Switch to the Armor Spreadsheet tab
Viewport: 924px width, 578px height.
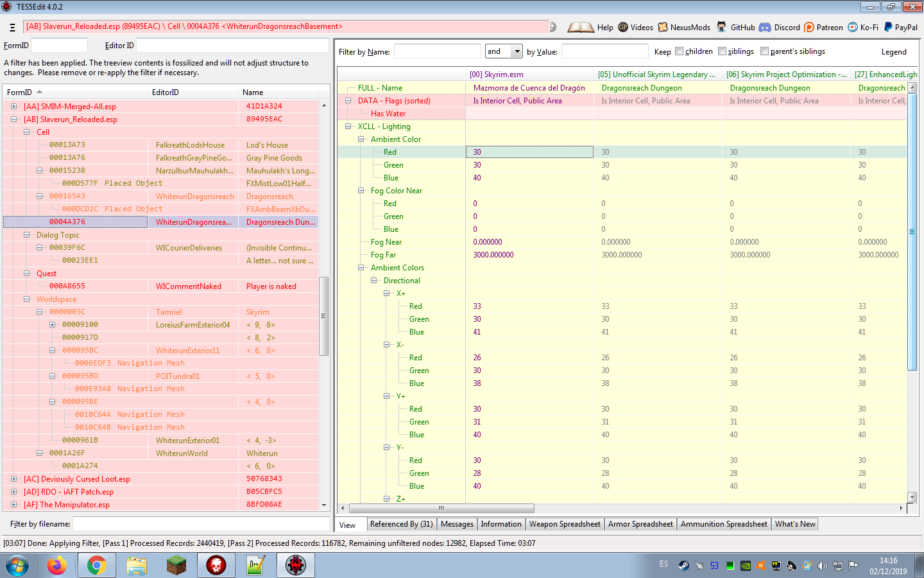click(640, 524)
